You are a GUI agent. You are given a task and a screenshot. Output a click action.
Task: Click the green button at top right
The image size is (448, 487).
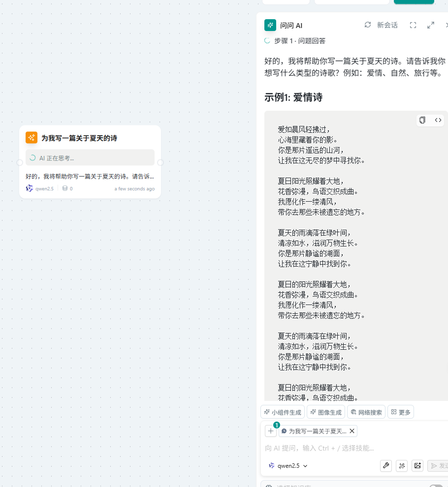(x=414, y=2)
